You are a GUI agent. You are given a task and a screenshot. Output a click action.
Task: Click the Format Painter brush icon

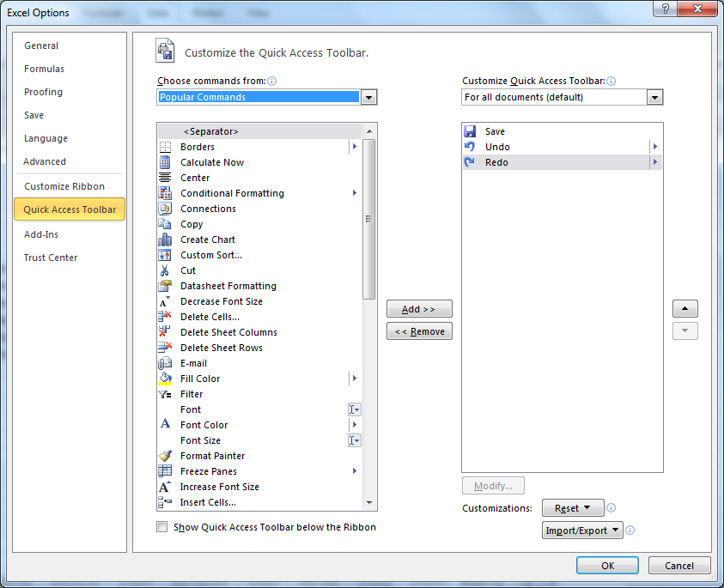165,456
